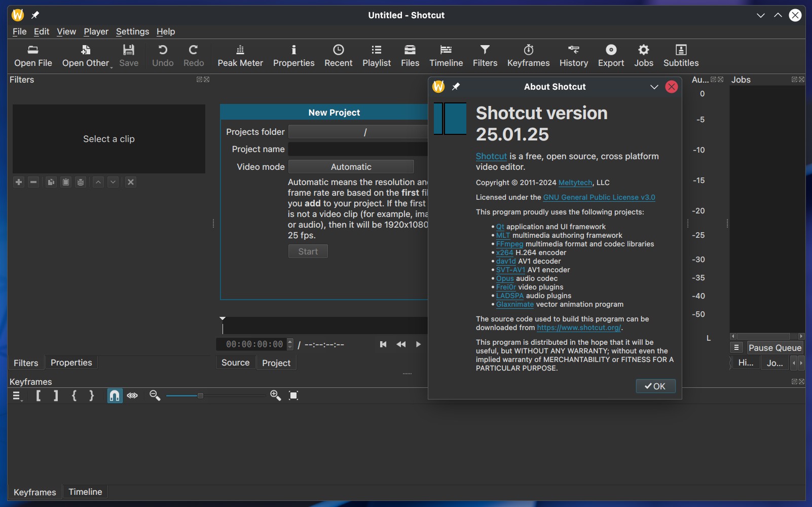This screenshot has height=507, width=812.
Task: Open the Files panel
Action: [410, 56]
